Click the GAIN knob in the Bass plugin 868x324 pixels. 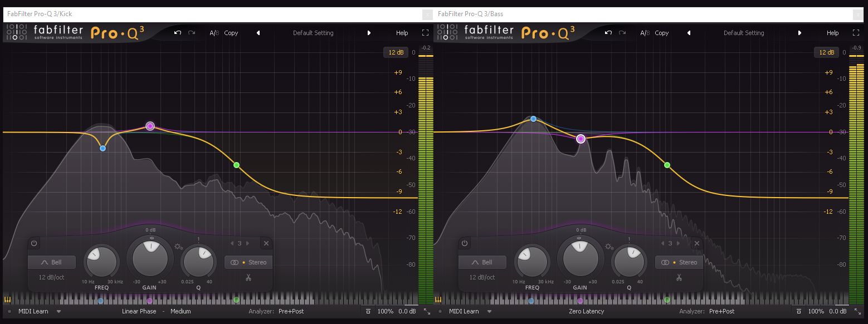click(580, 259)
